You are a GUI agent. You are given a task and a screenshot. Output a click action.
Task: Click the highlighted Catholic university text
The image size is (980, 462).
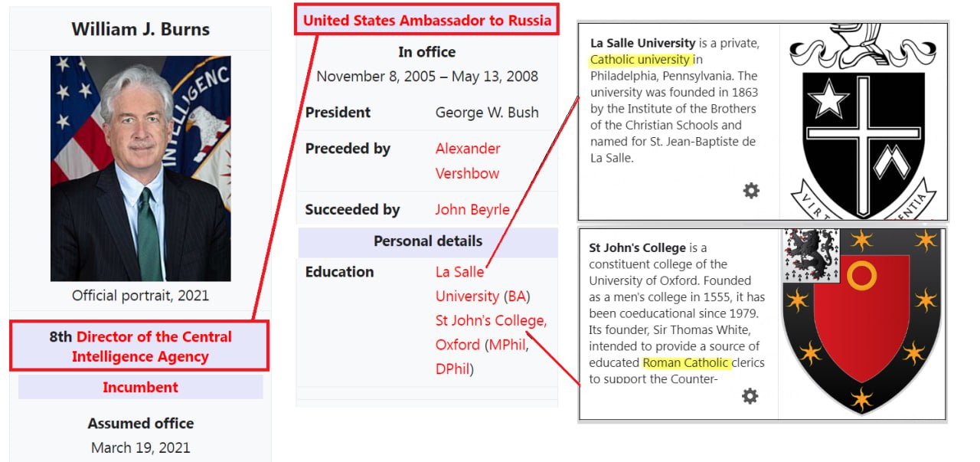pyautogui.click(x=641, y=60)
